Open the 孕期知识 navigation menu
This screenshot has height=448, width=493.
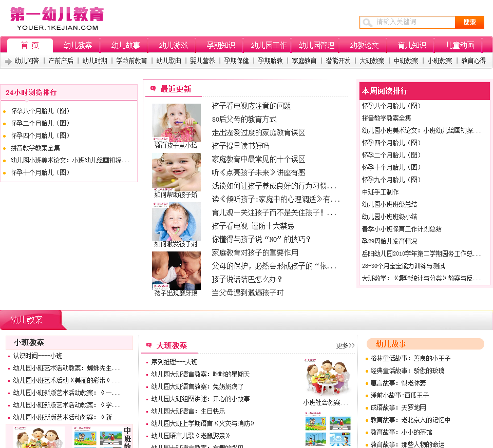pyautogui.click(x=221, y=45)
